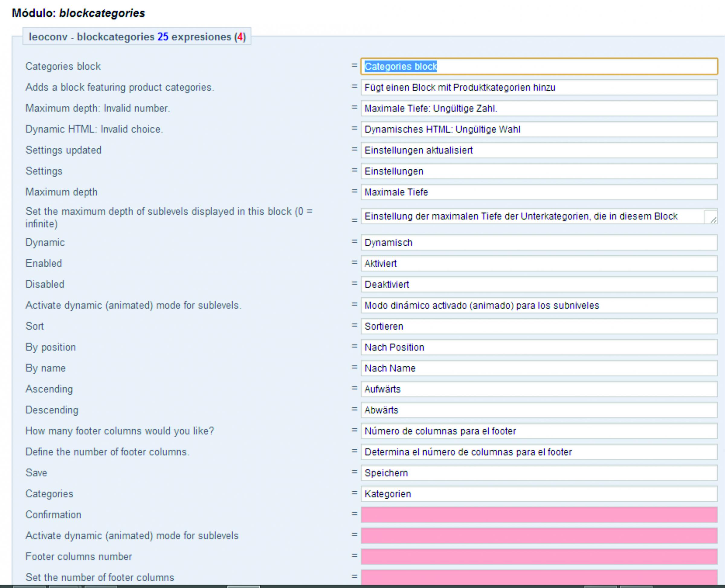Screen dimensions: 725x588
Task: Select the 'Aufwärts' translation field
Action: point(539,389)
